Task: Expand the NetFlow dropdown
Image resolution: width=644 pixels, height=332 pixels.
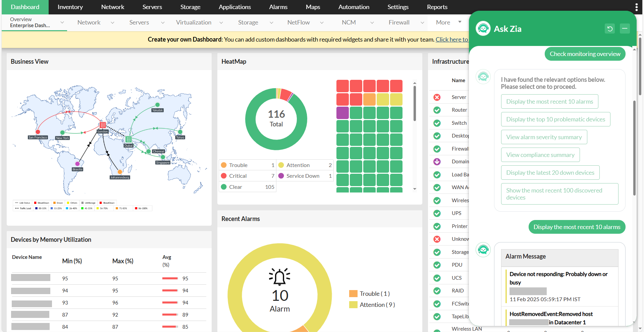Action: (322, 22)
